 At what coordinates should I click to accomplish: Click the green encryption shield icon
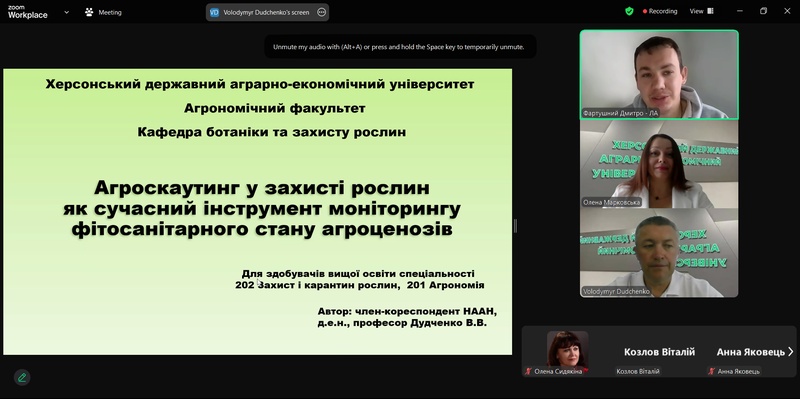(x=629, y=11)
